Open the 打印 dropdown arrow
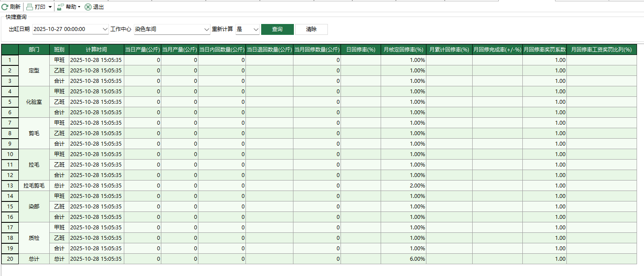Screen dimensions: 644x276 [x=50, y=7]
